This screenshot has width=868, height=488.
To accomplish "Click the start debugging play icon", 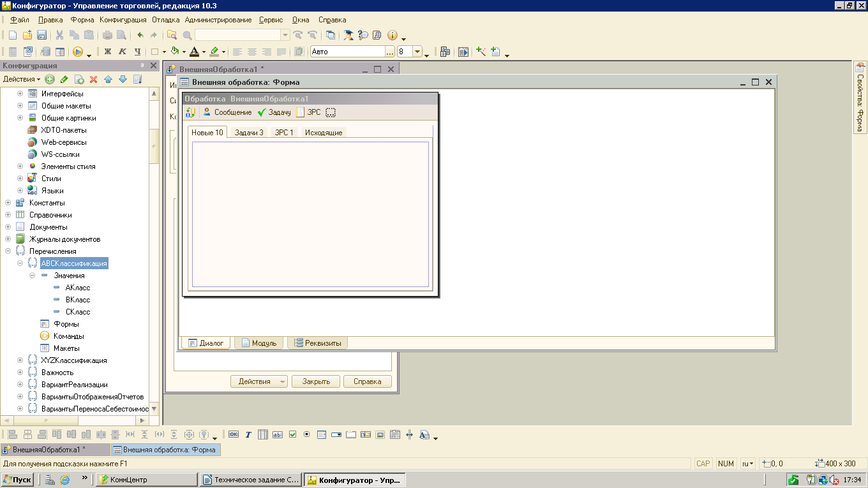I will point(78,52).
